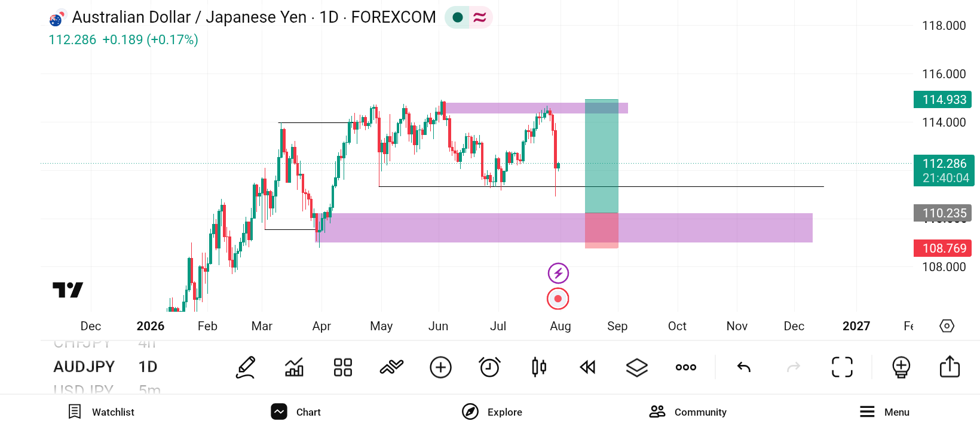Image resolution: width=980 pixels, height=430 pixels.
Task: Tap the add symbol plus circle
Action: 441,367
